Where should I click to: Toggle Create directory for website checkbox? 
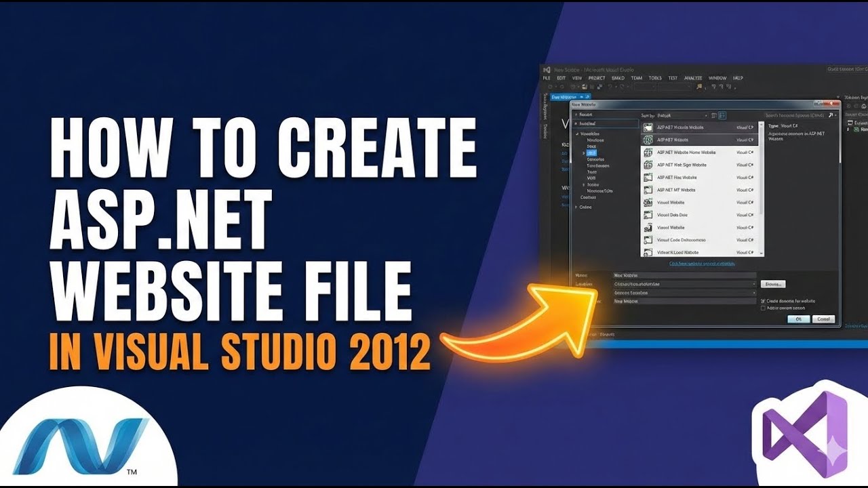point(763,301)
